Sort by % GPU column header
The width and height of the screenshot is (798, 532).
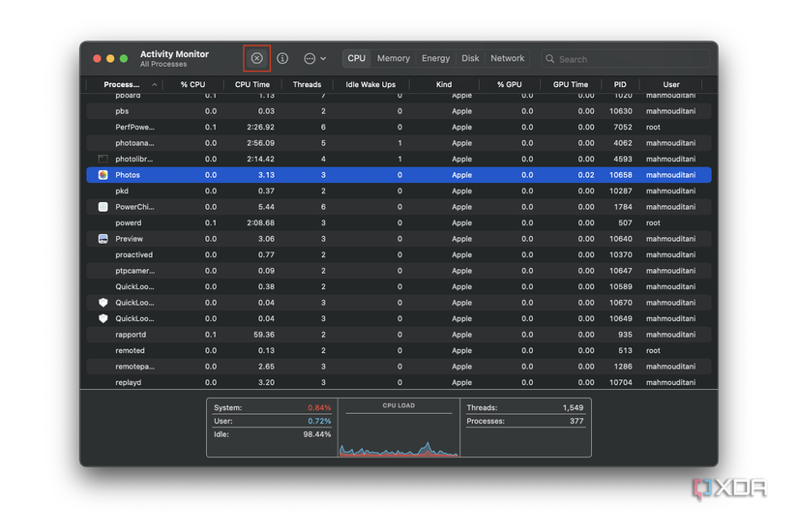pyautogui.click(x=510, y=84)
